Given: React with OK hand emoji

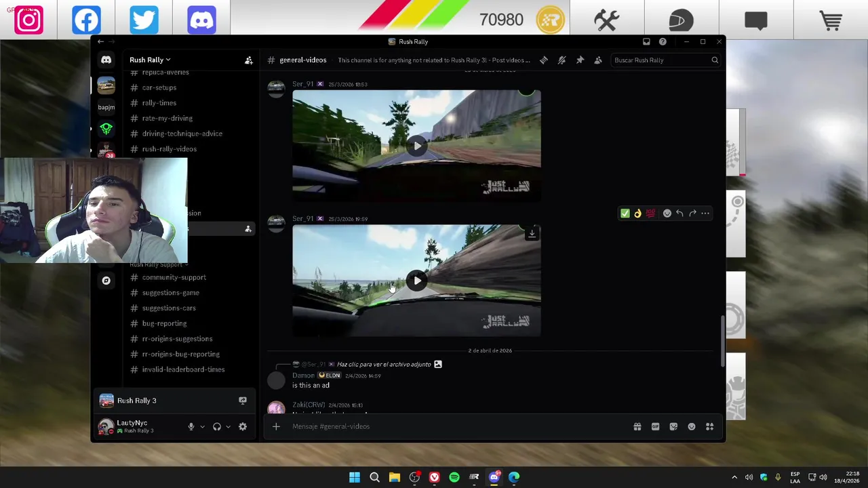Looking at the screenshot, I should pos(637,213).
